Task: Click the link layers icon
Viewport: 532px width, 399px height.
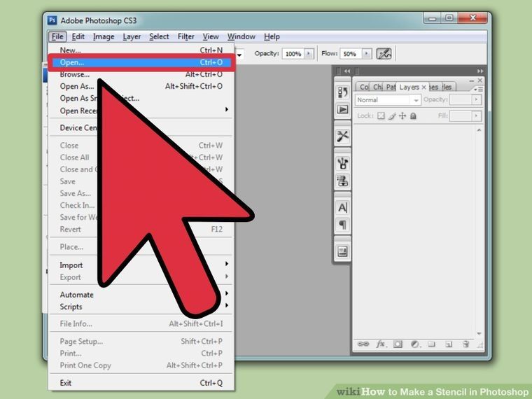Action: click(363, 344)
